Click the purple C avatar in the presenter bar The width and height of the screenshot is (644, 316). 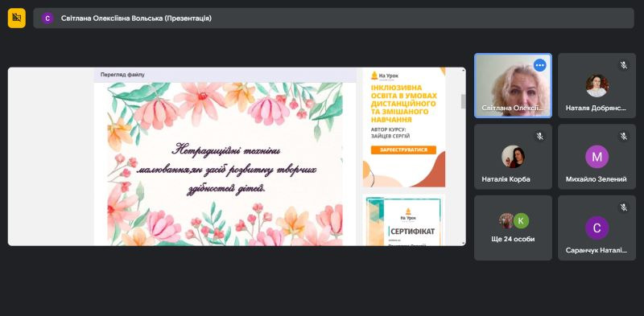[47, 18]
